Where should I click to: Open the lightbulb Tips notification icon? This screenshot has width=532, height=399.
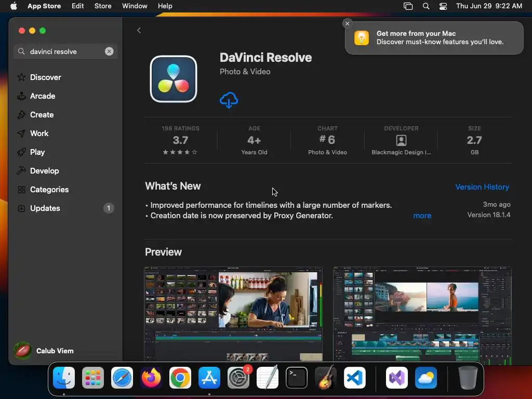click(x=362, y=37)
